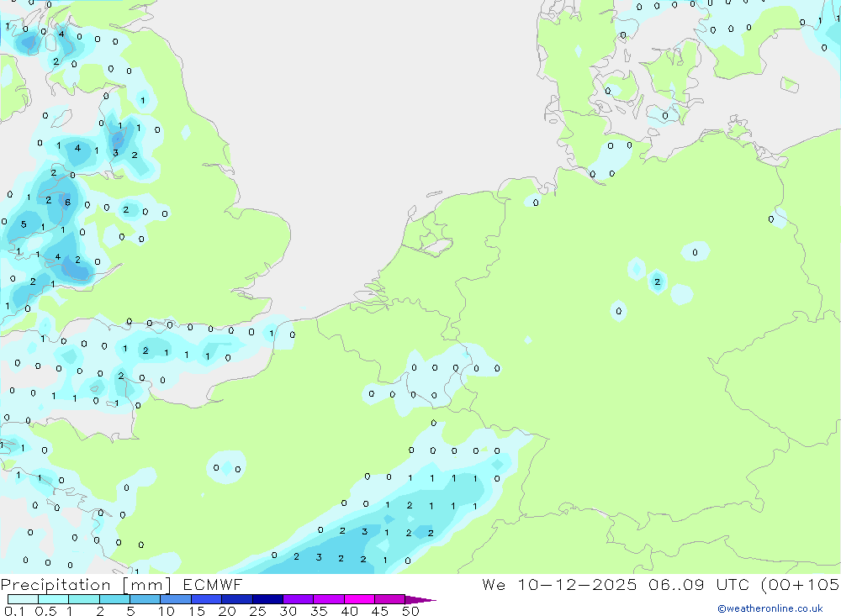The height and width of the screenshot is (616, 841).
Task: Select the 5–10 mm legend swatch
Action: pos(145,599)
